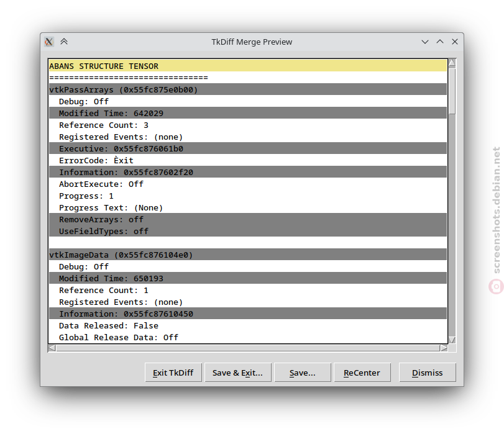Viewport: 504px width, 434px height.
Task: Click the Exit TkDiff button
Action: click(173, 373)
